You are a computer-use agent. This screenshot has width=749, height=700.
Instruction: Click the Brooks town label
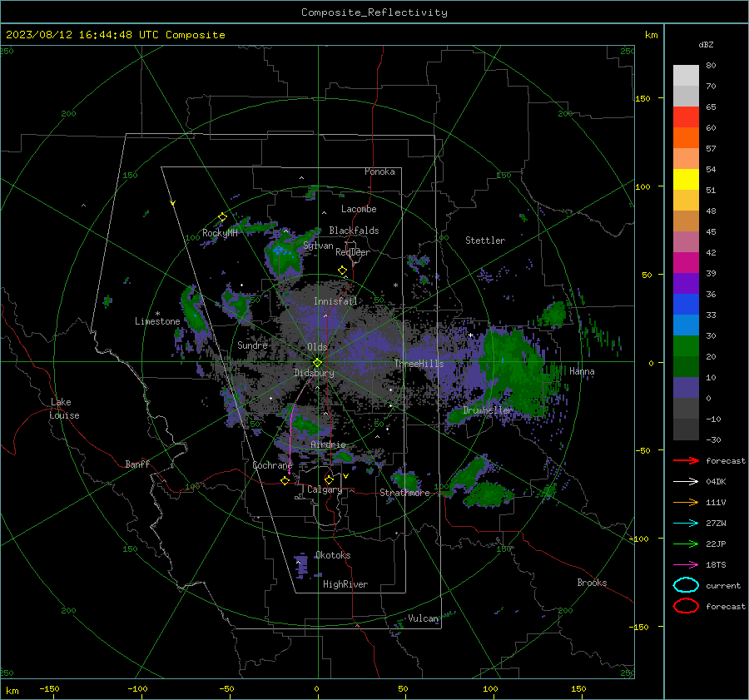point(592,583)
